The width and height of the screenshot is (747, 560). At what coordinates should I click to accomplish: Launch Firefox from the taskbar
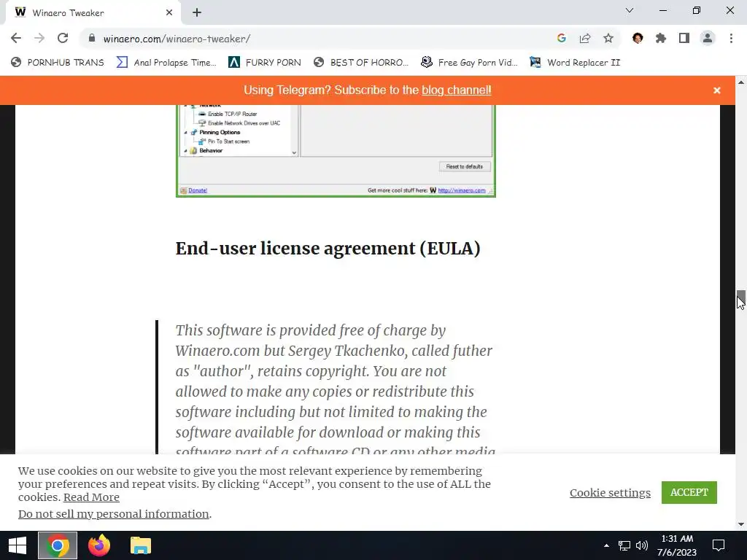click(x=99, y=545)
